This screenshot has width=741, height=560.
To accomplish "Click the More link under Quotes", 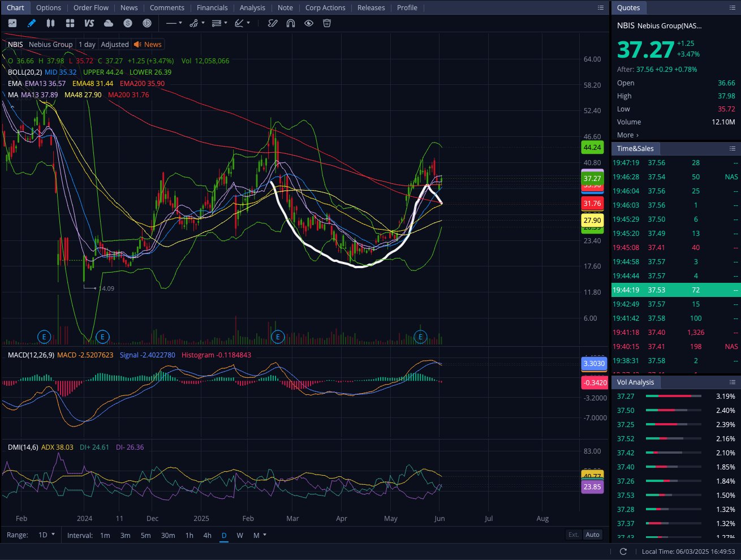I will (627, 135).
